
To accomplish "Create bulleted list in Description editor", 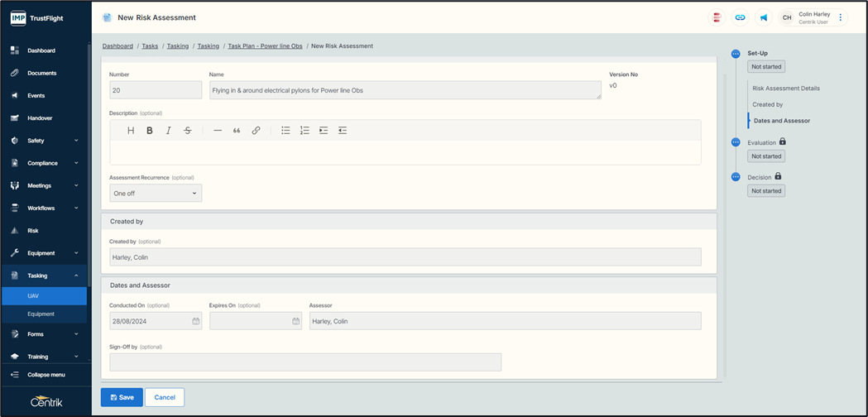I will point(285,131).
